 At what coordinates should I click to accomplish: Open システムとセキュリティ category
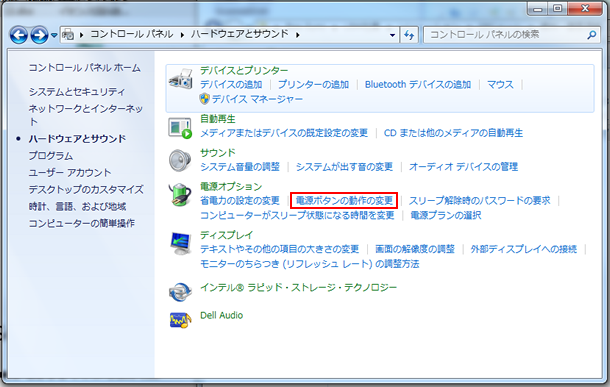tap(77, 92)
